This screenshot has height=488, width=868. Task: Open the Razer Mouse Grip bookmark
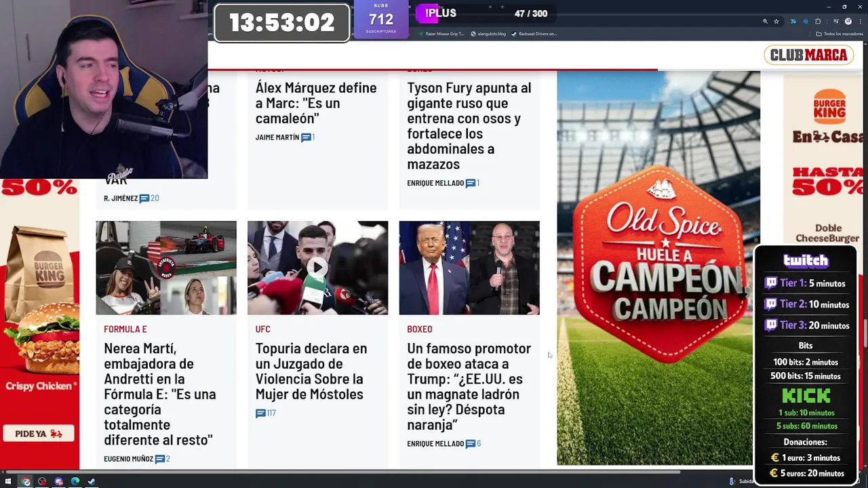441,34
